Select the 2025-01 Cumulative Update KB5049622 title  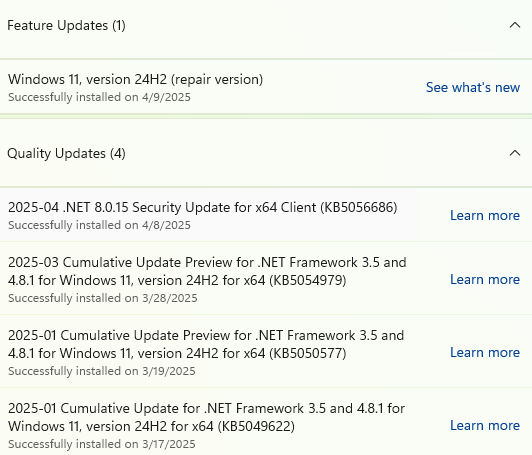(206, 417)
